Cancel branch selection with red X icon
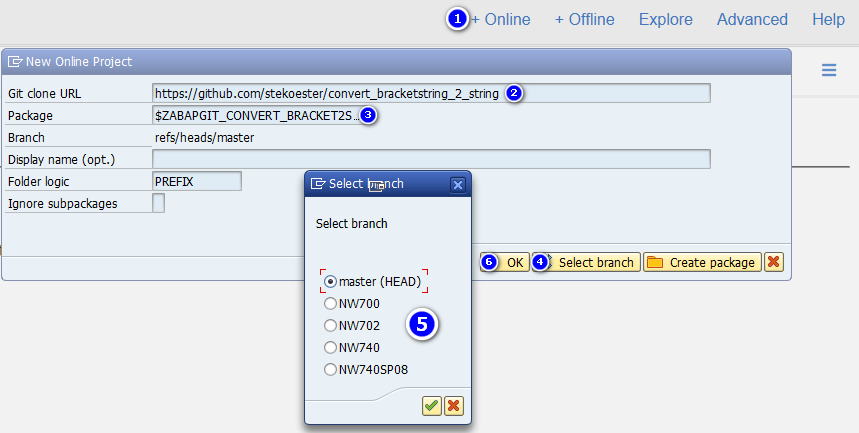Image resolution: width=859 pixels, height=433 pixels. 454,406
